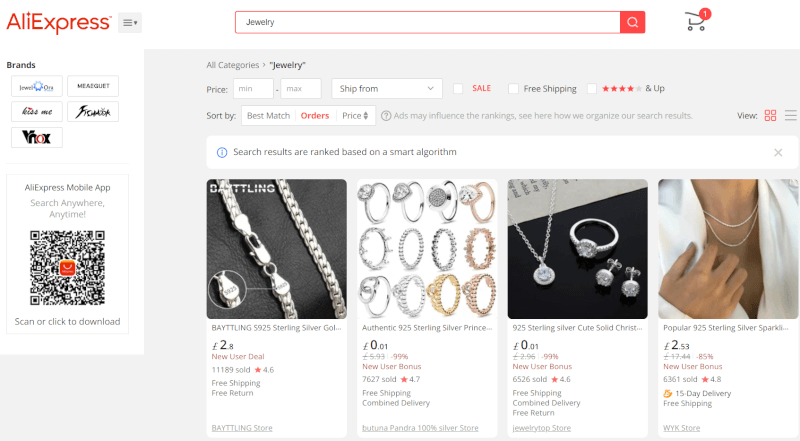800x441 pixels.
Task: Open the categories hamburger menu
Action: point(130,22)
